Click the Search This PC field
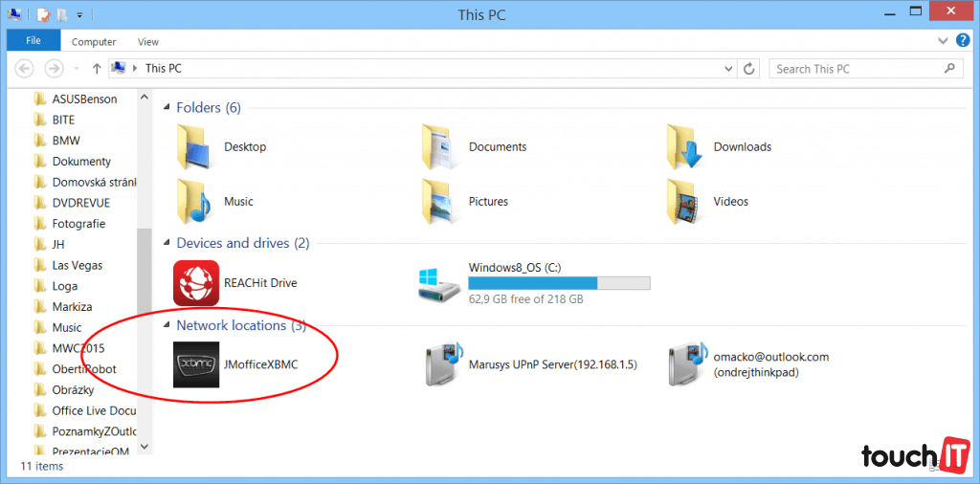This screenshot has height=484, width=980. click(857, 69)
